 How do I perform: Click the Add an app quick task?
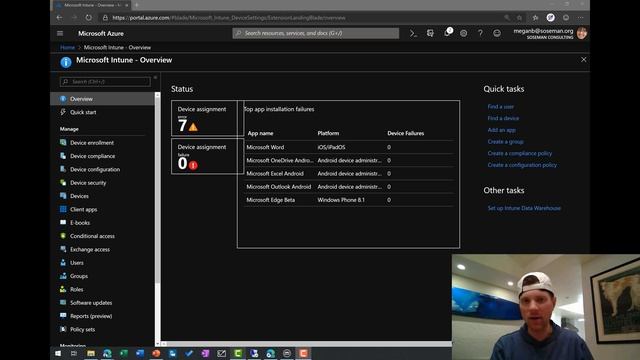pyautogui.click(x=502, y=130)
